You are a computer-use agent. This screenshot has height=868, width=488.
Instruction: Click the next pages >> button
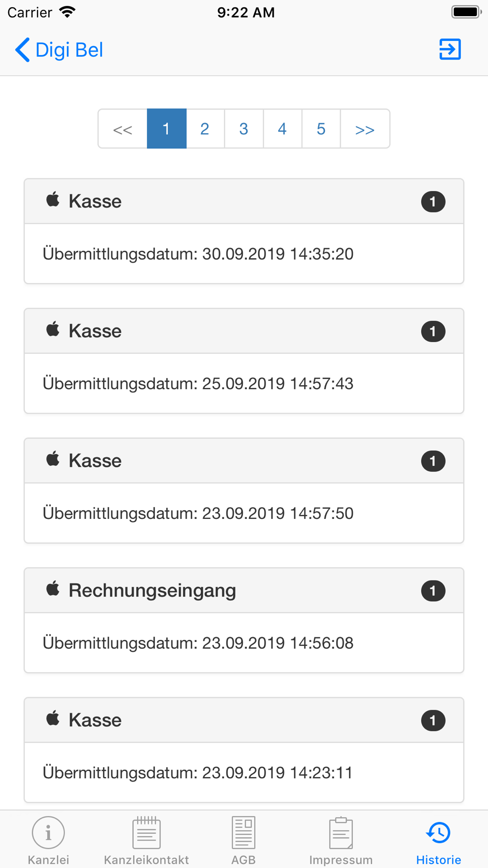[365, 128]
